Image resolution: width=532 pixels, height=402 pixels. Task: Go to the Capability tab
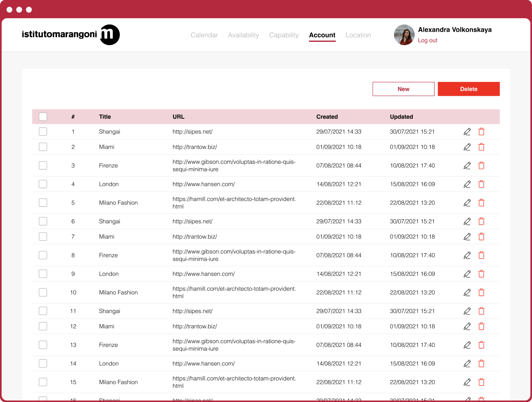tap(284, 35)
